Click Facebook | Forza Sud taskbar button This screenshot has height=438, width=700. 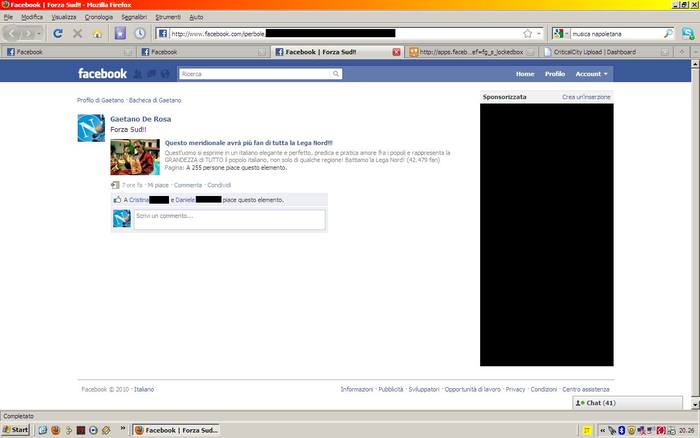click(176, 430)
